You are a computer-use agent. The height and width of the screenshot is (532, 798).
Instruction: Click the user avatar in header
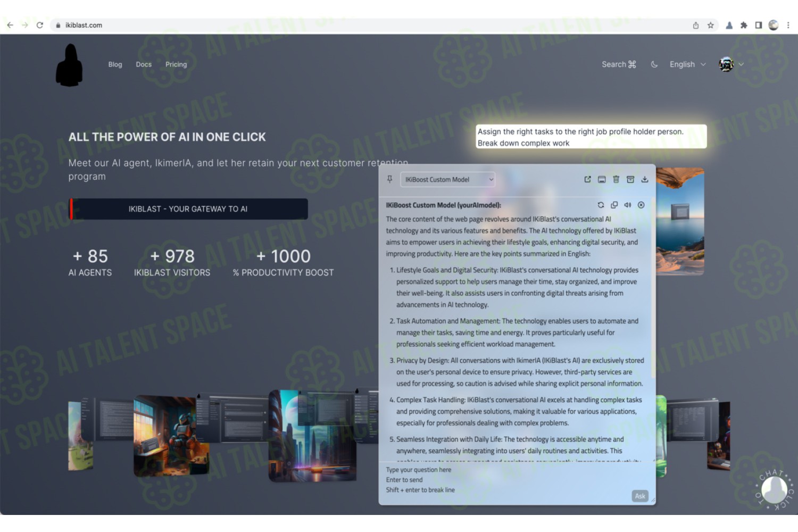click(726, 64)
